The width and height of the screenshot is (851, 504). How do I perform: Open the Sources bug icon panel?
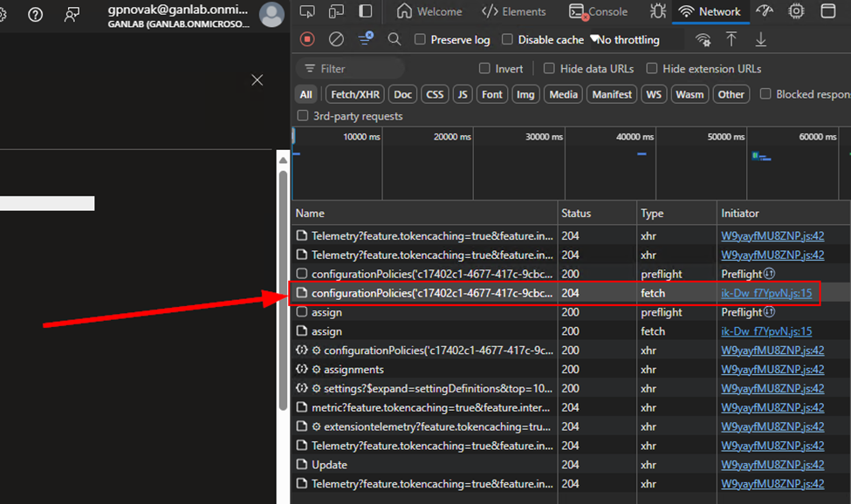point(658,11)
